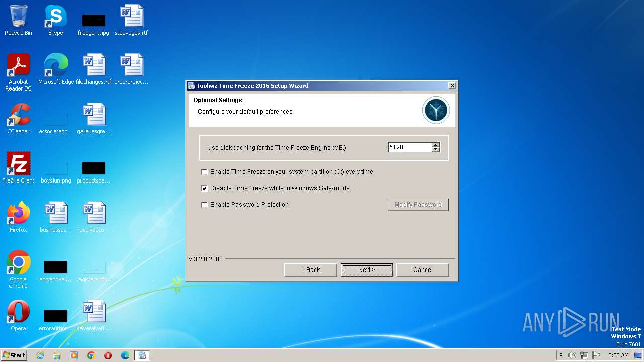Select the galleriesgre... document icon
This screenshot has width=644, height=362.
click(94, 119)
